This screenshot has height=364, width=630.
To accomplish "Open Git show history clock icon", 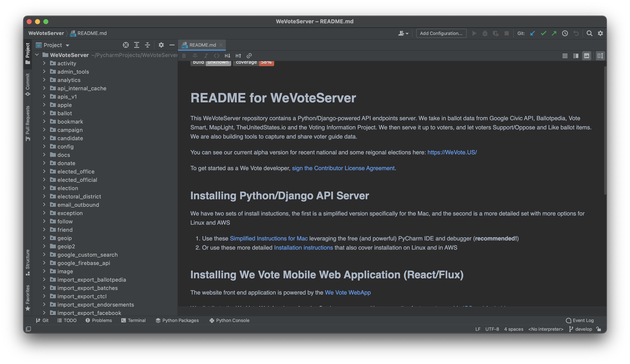I will pyautogui.click(x=565, y=33).
